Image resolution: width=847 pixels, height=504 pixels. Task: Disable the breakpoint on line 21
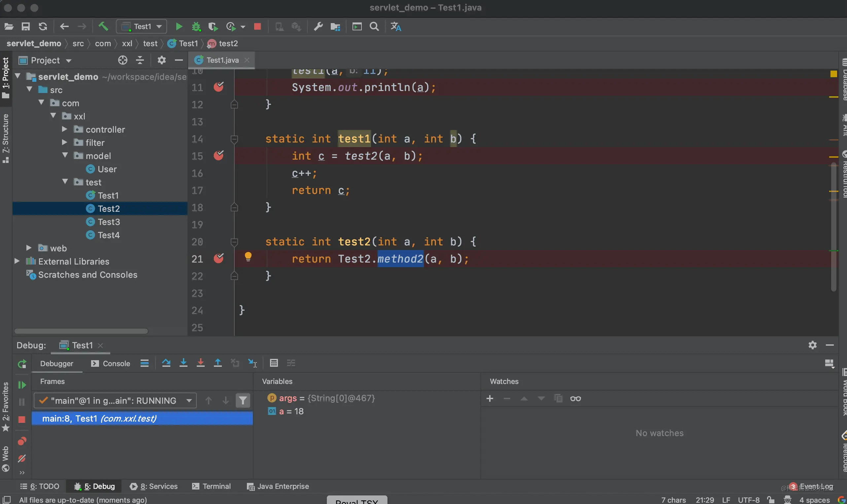click(x=219, y=259)
